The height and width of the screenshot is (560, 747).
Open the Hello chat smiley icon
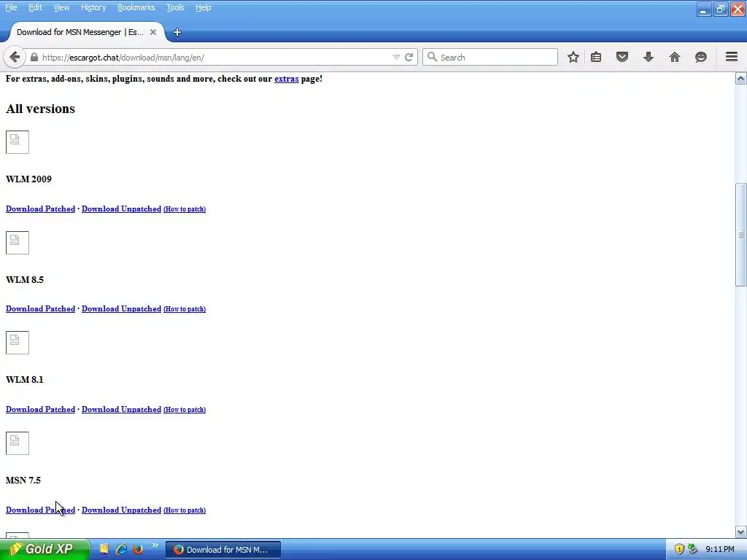pyautogui.click(x=701, y=57)
